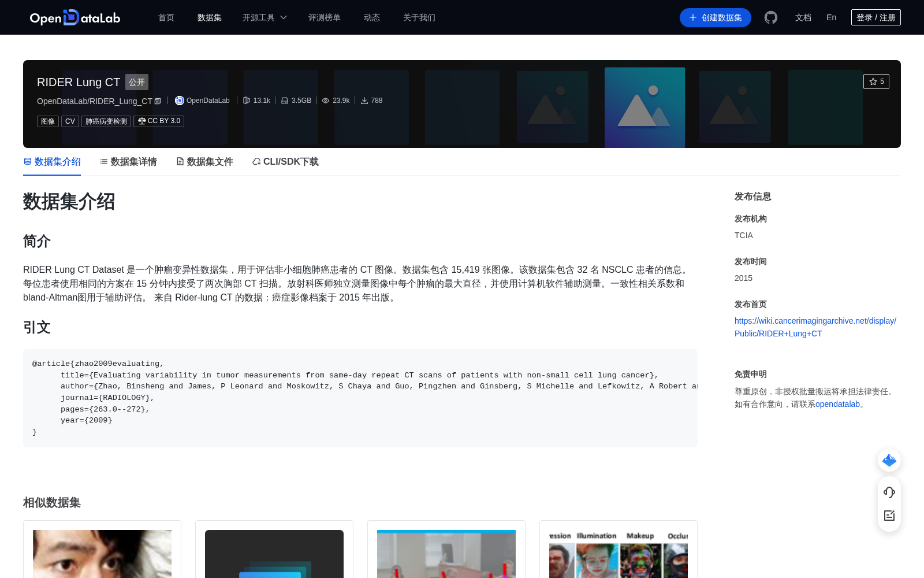Open the opendatalab contact link
This screenshot has height=578, width=924.
pos(837,404)
